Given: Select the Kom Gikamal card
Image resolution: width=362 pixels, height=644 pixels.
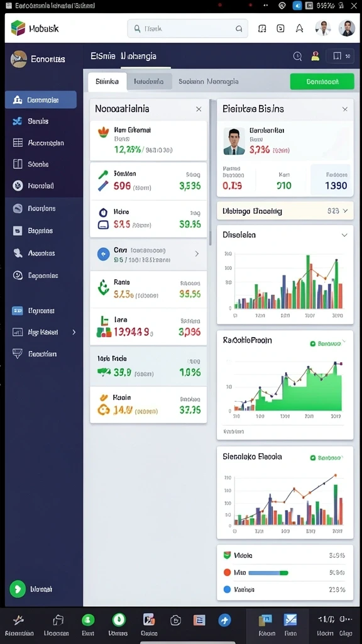Looking at the screenshot, I should [148, 140].
